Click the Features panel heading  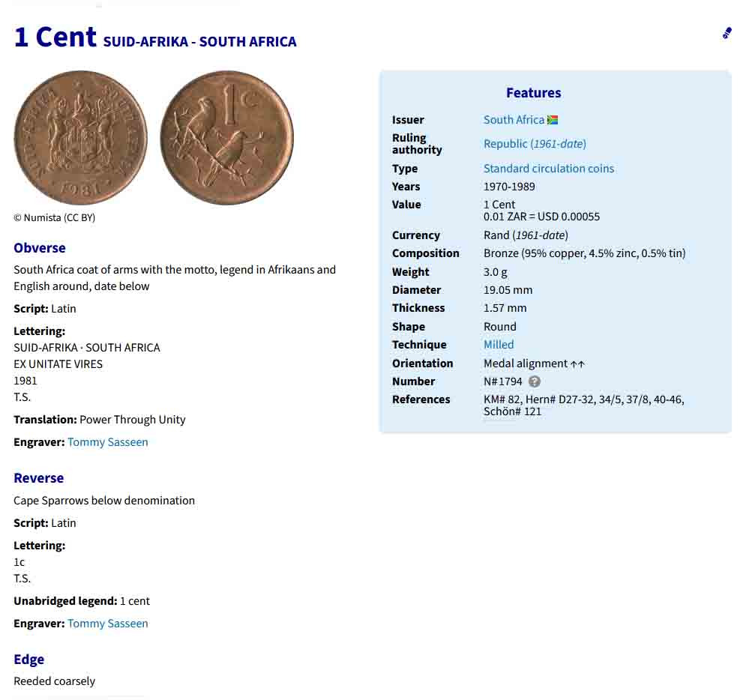click(x=533, y=93)
